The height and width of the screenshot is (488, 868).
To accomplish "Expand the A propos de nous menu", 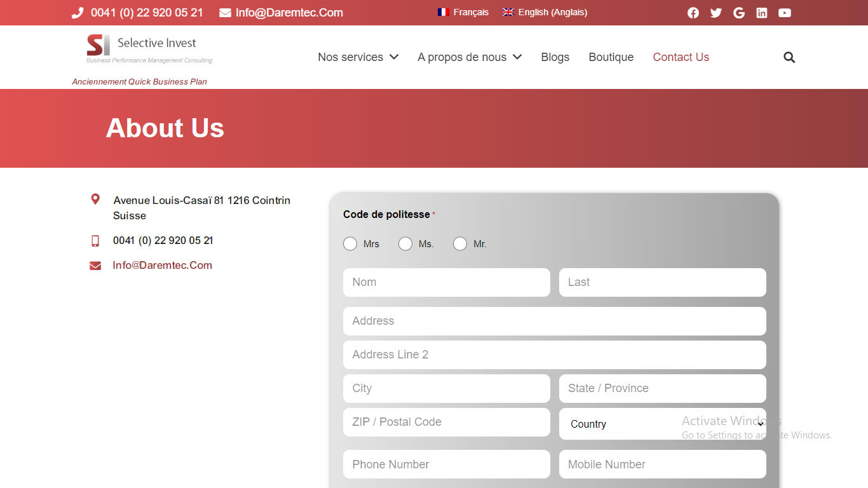I will (x=469, y=57).
